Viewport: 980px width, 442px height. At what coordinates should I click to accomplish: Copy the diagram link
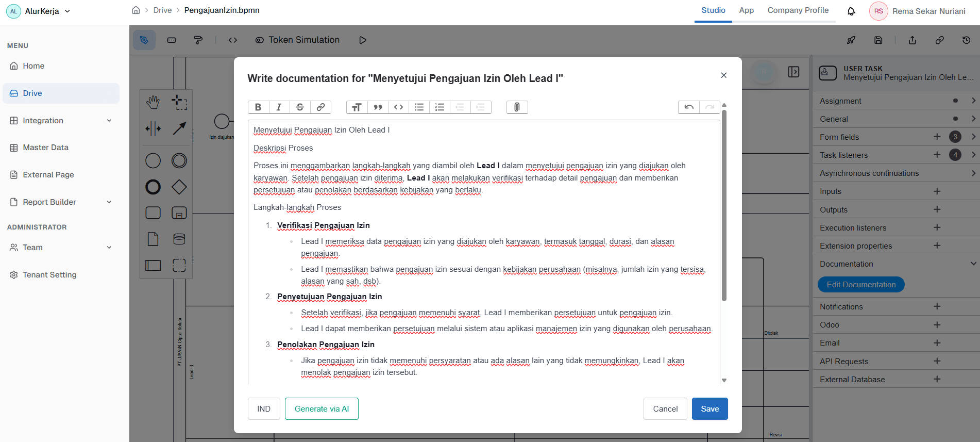click(940, 40)
